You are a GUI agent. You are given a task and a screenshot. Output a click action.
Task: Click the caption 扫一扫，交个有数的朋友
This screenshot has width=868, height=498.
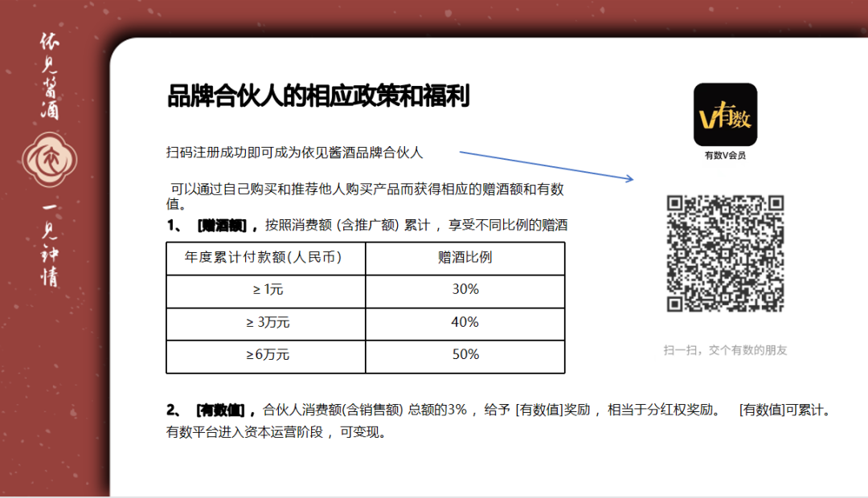click(725, 350)
